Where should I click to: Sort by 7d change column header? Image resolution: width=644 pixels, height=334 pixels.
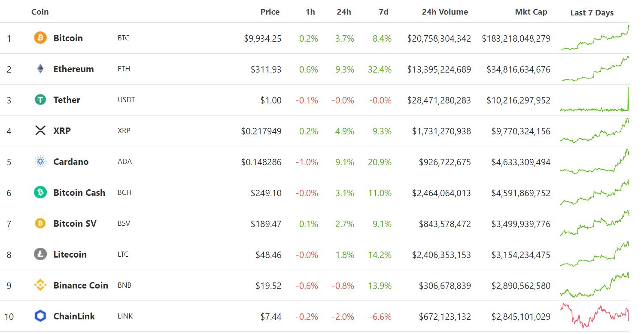click(x=383, y=12)
